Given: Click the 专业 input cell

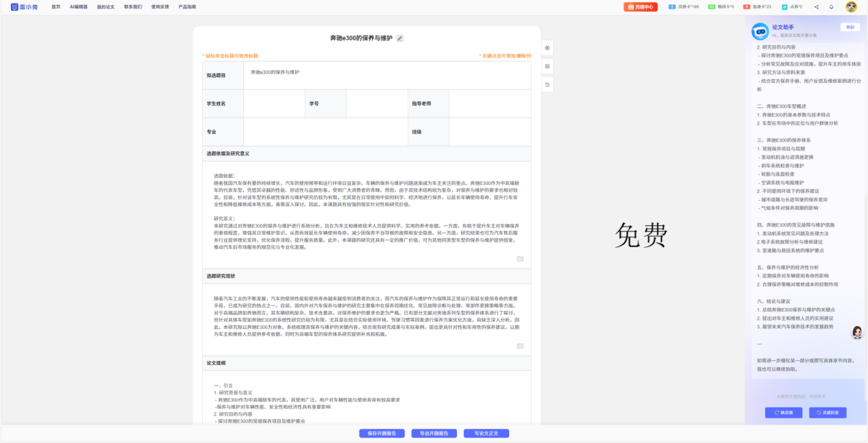Looking at the screenshot, I should point(325,131).
